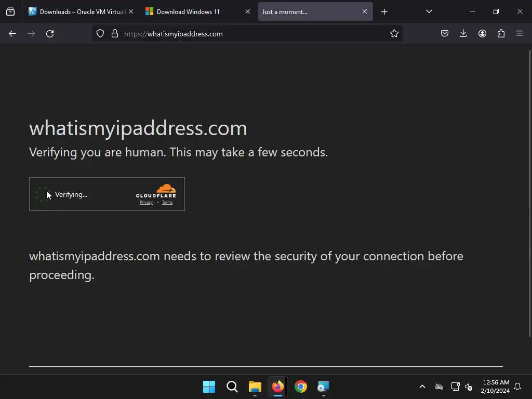This screenshot has width=532, height=399.
Task: Open File Explorer from taskbar
Action: pyautogui.click(x=255, y=387)
